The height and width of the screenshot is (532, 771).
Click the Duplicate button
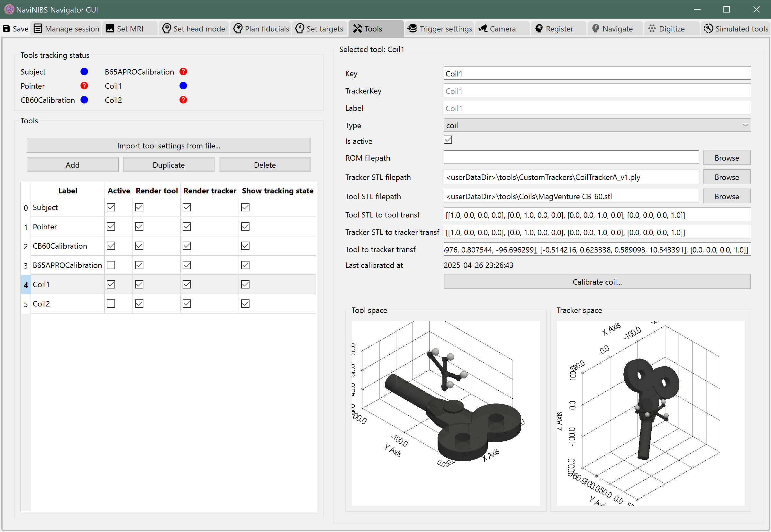(x=168, y=165)
